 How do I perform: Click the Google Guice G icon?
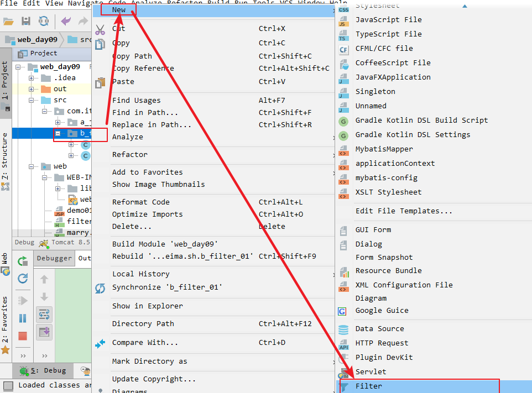342,311
